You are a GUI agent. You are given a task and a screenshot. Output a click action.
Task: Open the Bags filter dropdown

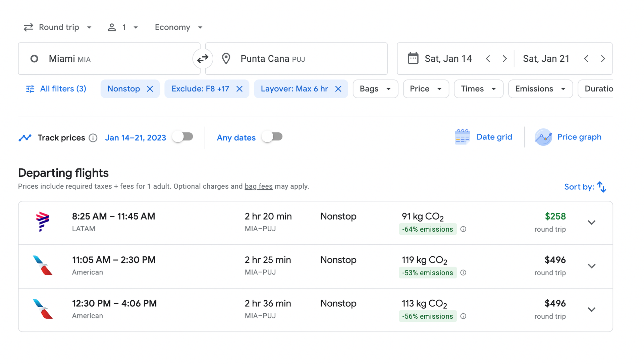pyautogui.click(x=375, y=88)
